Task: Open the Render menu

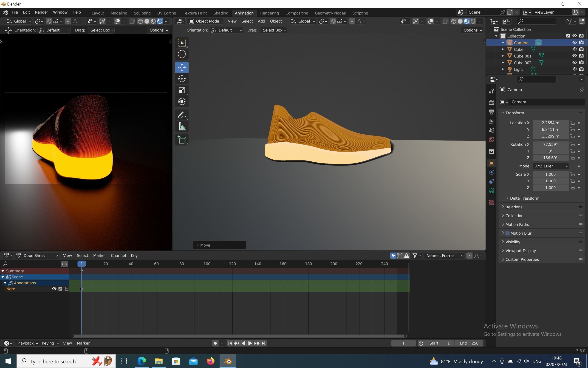Action: coord(41,12)
